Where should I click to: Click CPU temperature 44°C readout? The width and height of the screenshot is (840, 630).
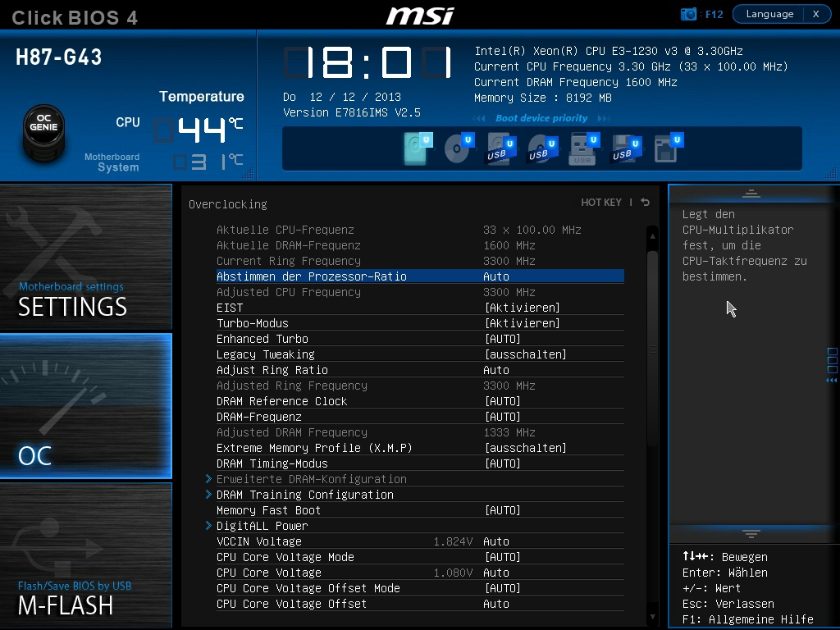pos(199,130)
